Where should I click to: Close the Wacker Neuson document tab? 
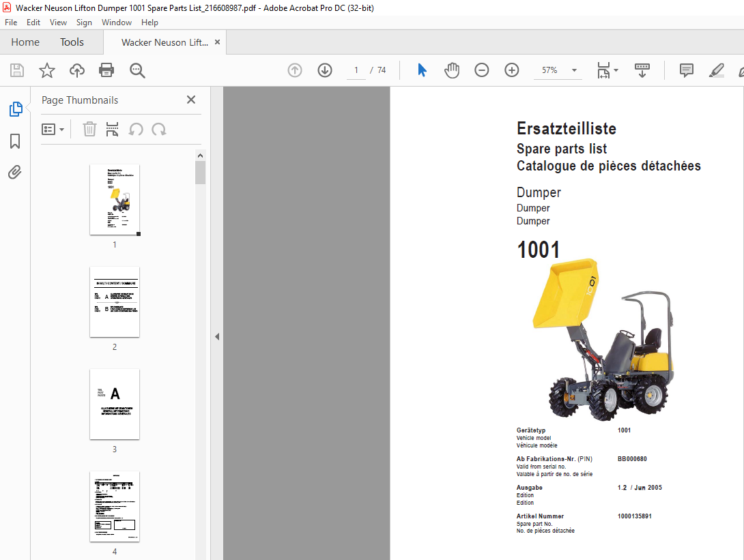tap(217, 42)
